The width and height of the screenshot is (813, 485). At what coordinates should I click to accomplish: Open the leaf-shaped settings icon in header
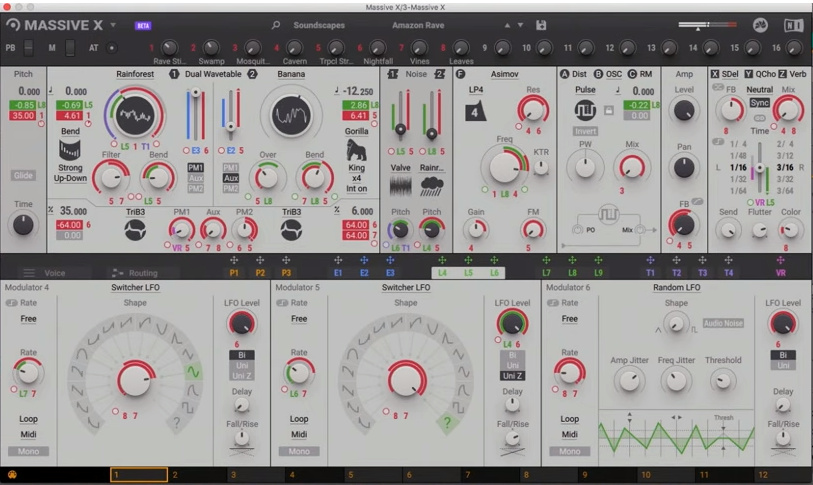[760, 25]
